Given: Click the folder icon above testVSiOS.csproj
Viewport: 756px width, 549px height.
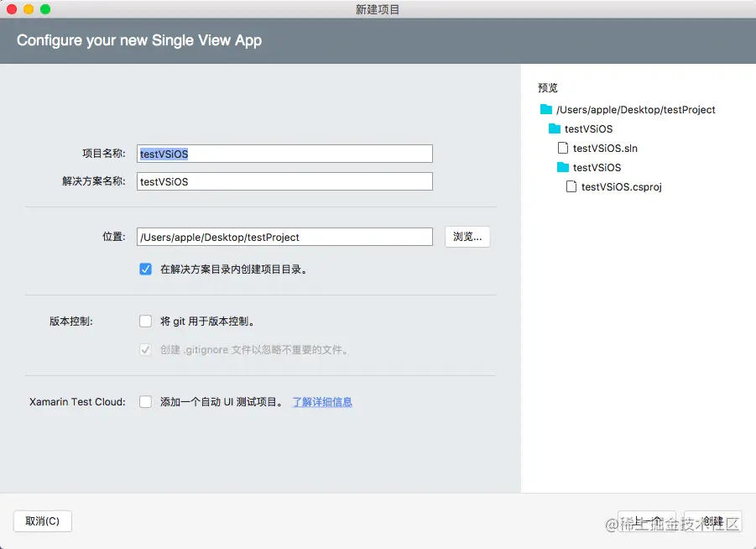Looking at the screenshot, I should click(x=563, y=167).
